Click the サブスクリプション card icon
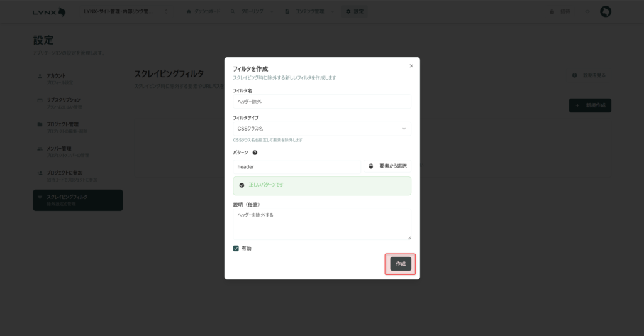This screenshot has height=336, width=644. tap(40, 100)
